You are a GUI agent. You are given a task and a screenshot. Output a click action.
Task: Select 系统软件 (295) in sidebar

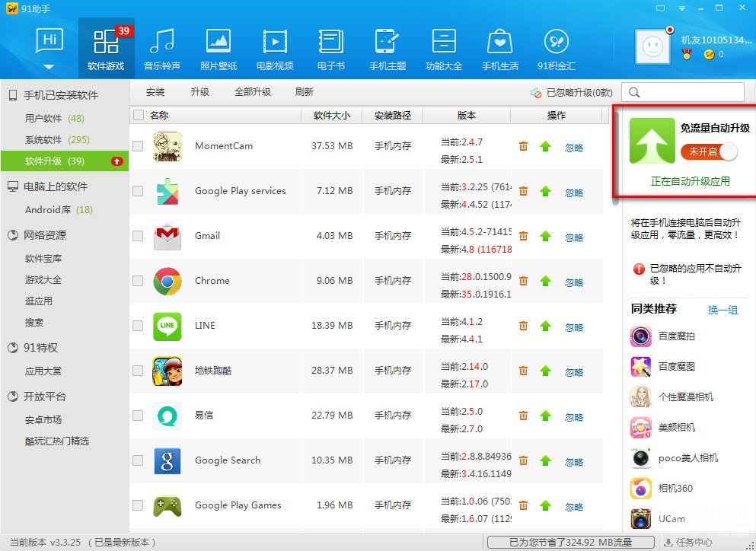point(57,140)
